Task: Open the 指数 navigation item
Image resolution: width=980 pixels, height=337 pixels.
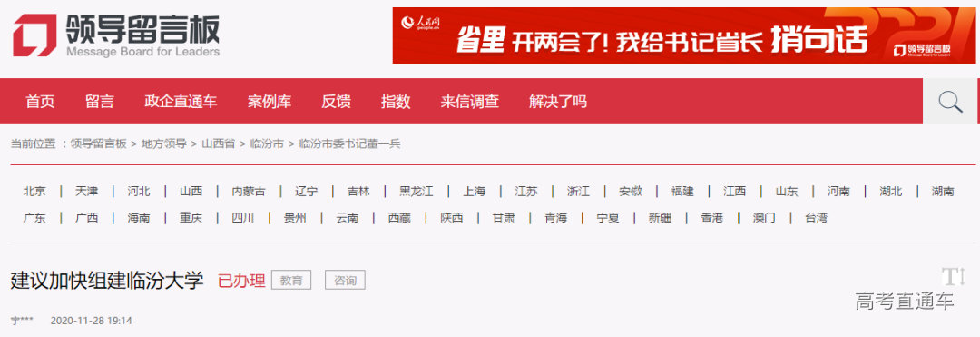Action: pyautogui.click(x=396, y=102)
